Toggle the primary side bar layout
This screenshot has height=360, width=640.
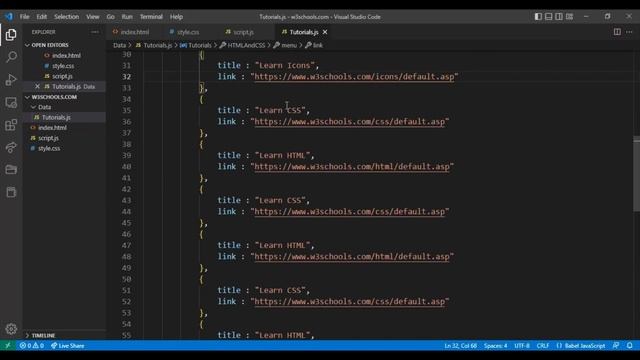click(x=538, y=17)
